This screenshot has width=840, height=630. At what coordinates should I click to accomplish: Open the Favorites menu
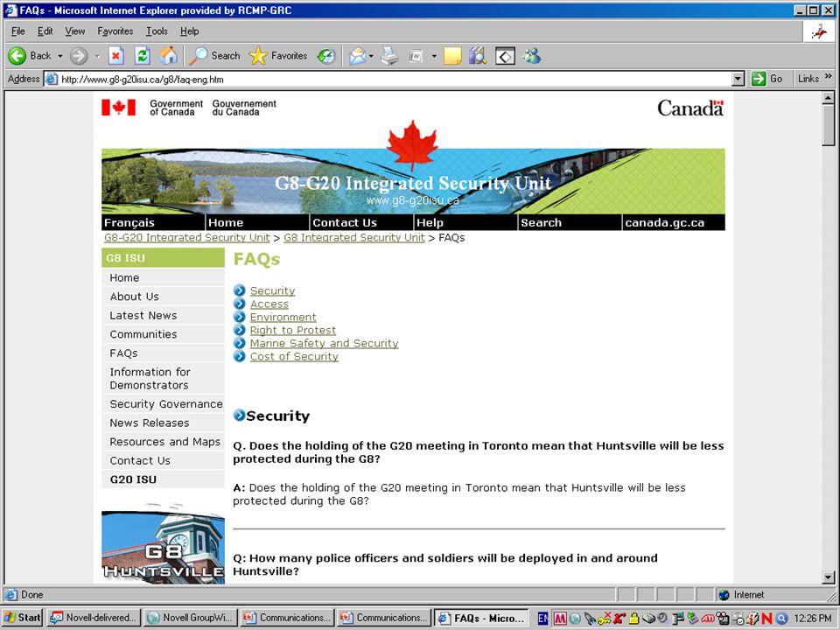[x=115, y=31]
